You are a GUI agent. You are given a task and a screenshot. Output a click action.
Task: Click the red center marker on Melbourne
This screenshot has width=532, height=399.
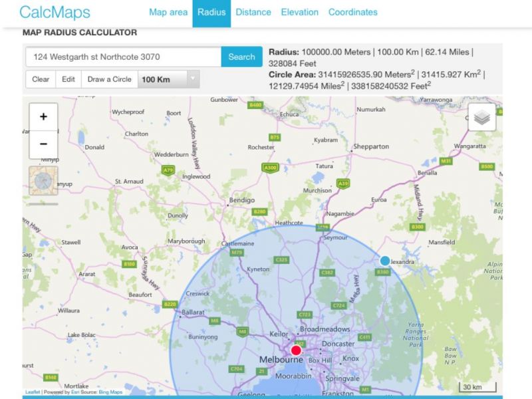coord(296,350)
